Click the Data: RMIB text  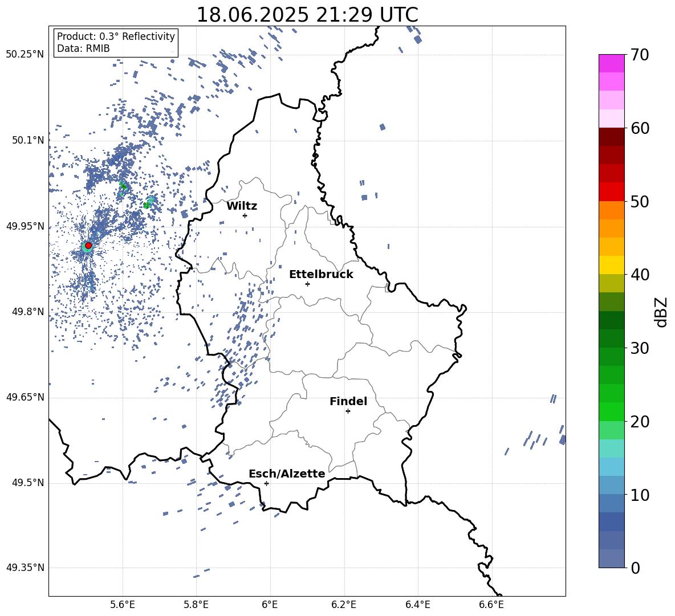point(83,48)
